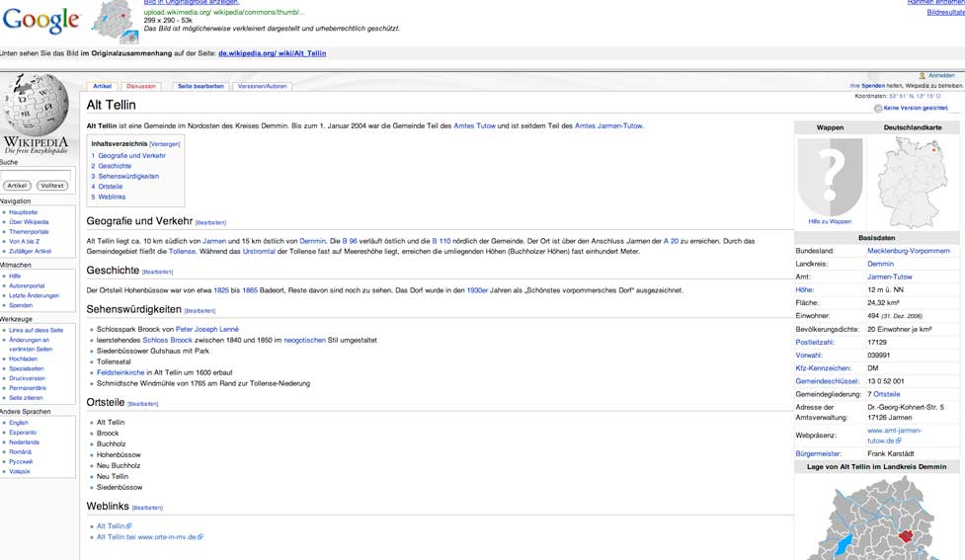Focus the Wikipedia Suche input field

(x=36, y=174)
